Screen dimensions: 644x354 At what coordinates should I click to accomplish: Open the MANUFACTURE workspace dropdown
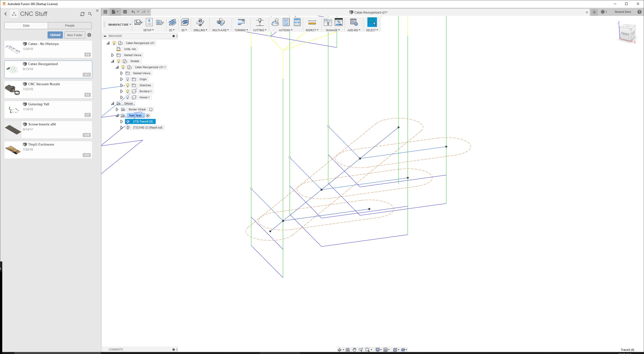(119, 25)
